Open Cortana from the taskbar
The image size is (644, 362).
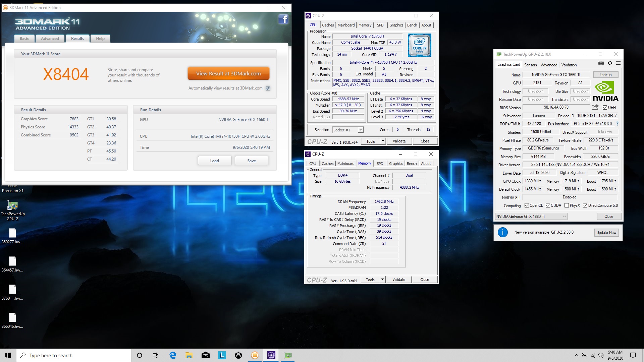140,355
